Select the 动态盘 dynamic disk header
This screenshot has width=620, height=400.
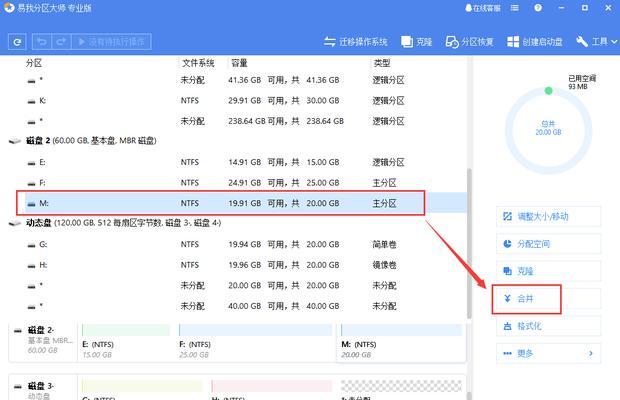(x=237, y=223)
